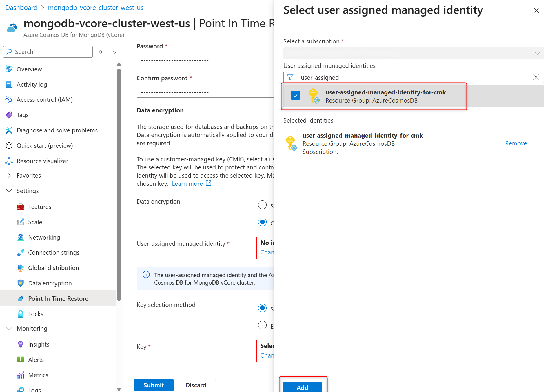This screenshot has width=550, height=392.
Task: Click the Overview planet icon
Action: 9,69
